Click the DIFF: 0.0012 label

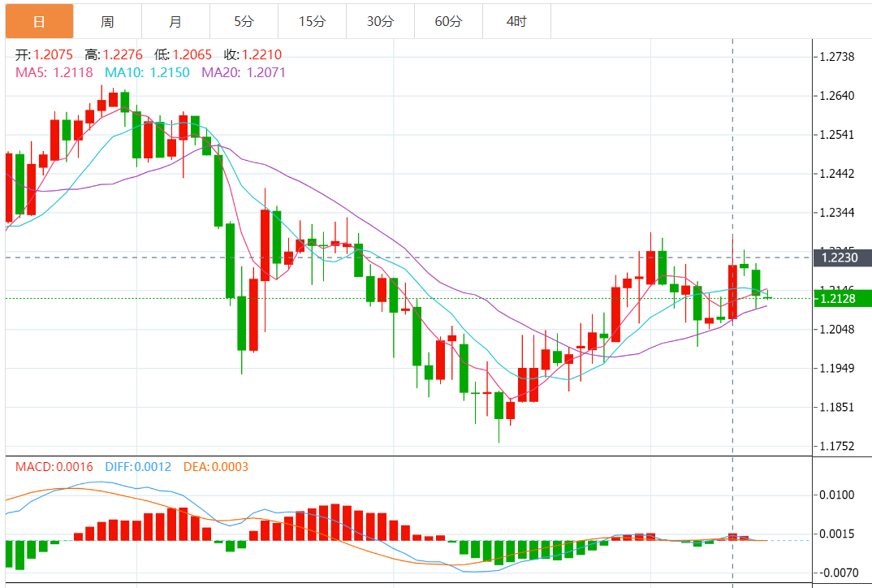(138, 467)
